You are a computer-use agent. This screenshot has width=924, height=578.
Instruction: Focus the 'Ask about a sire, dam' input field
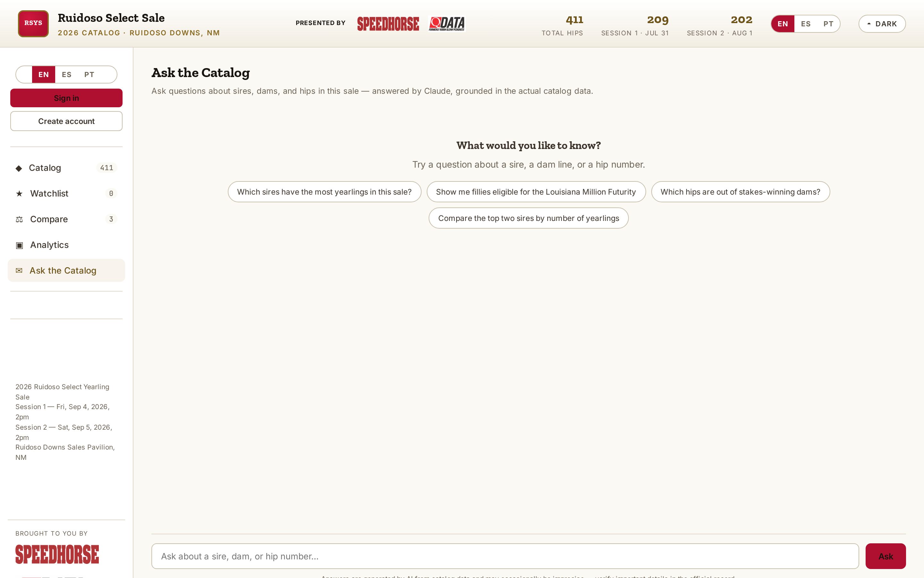point(505,556)
